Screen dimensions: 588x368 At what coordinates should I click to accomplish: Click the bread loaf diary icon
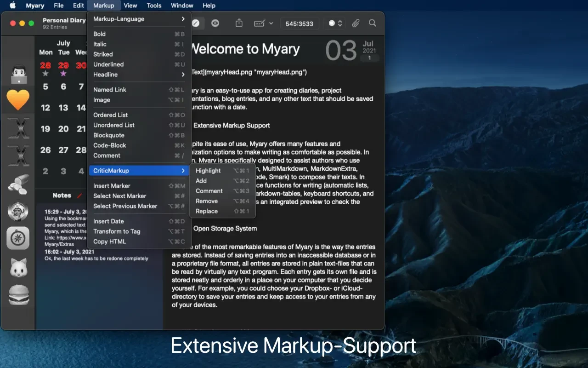18,184
